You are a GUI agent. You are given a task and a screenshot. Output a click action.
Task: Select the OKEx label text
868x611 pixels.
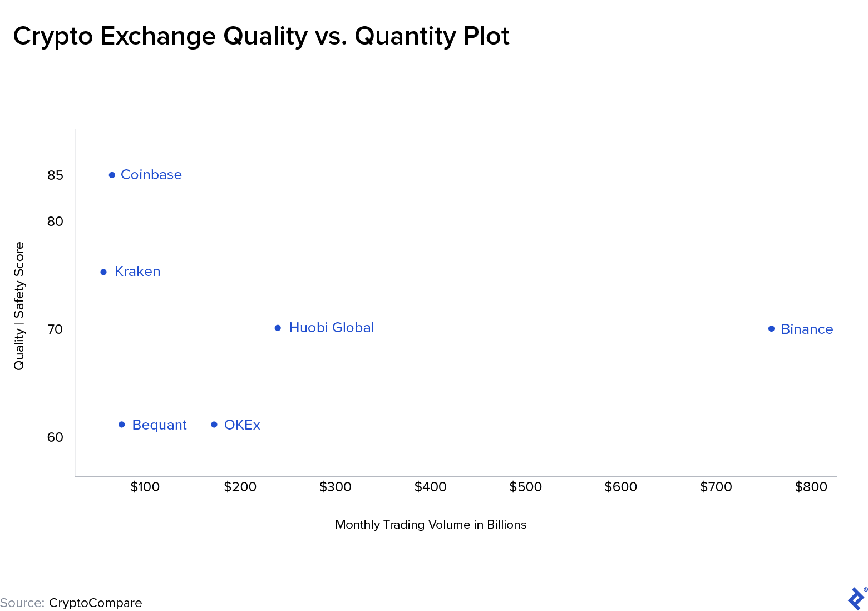coord(242,425)
